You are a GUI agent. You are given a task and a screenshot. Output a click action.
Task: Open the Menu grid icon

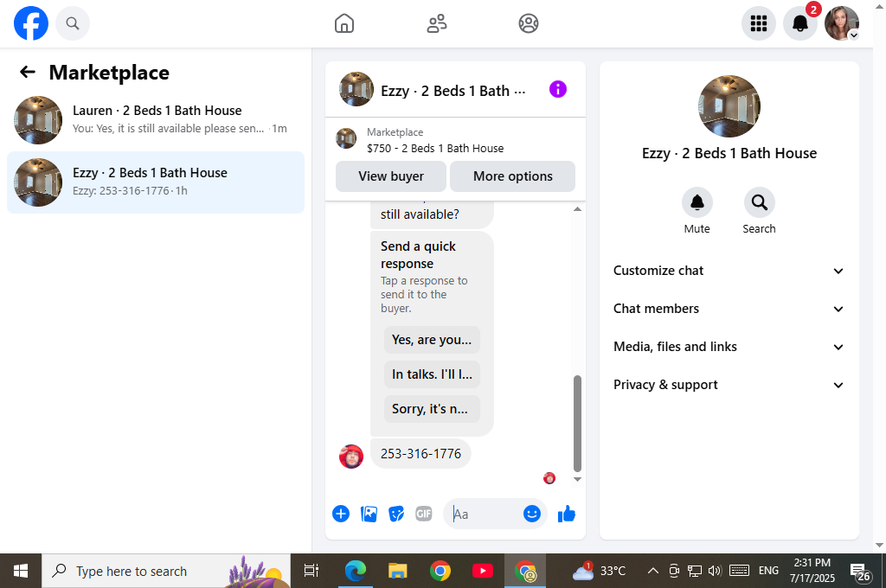pos(758,23)
